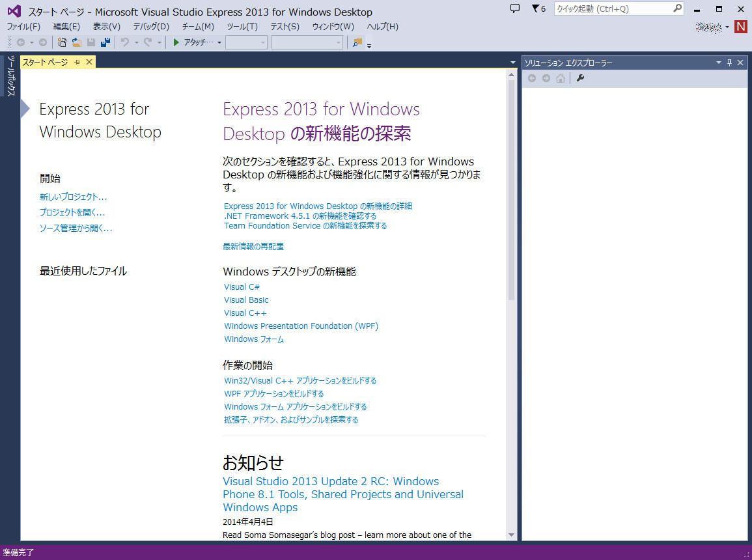Image resolution: width=752 pixels, height=560 pixels.
Task: Click the プロジェクトを開く... link
Action: (x=72, y=212)
